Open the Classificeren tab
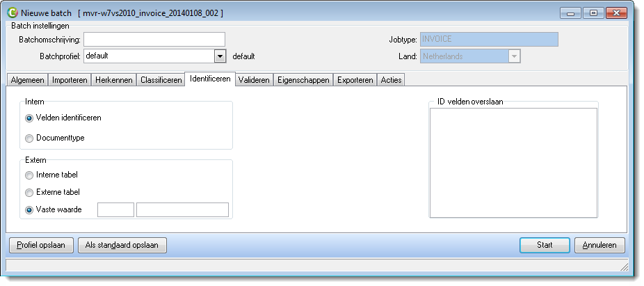The image size is (644, 286). pyautogui.click(x=161, y=80)
